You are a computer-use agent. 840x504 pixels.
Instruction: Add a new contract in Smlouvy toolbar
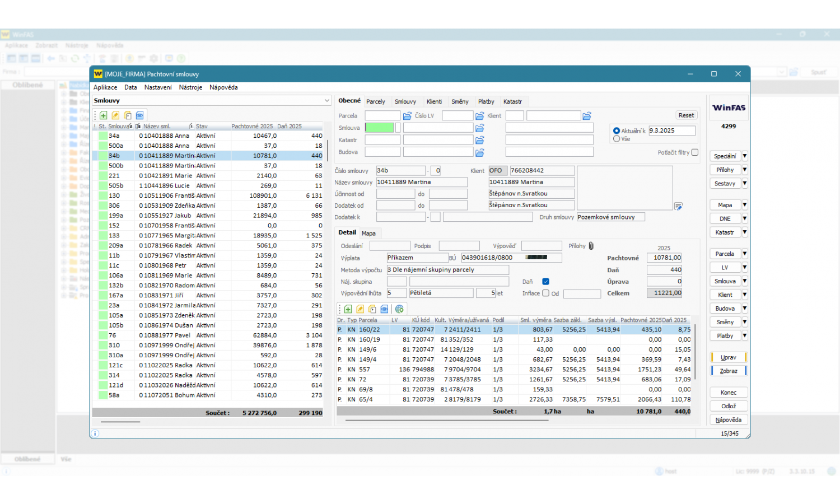point(104,115)
